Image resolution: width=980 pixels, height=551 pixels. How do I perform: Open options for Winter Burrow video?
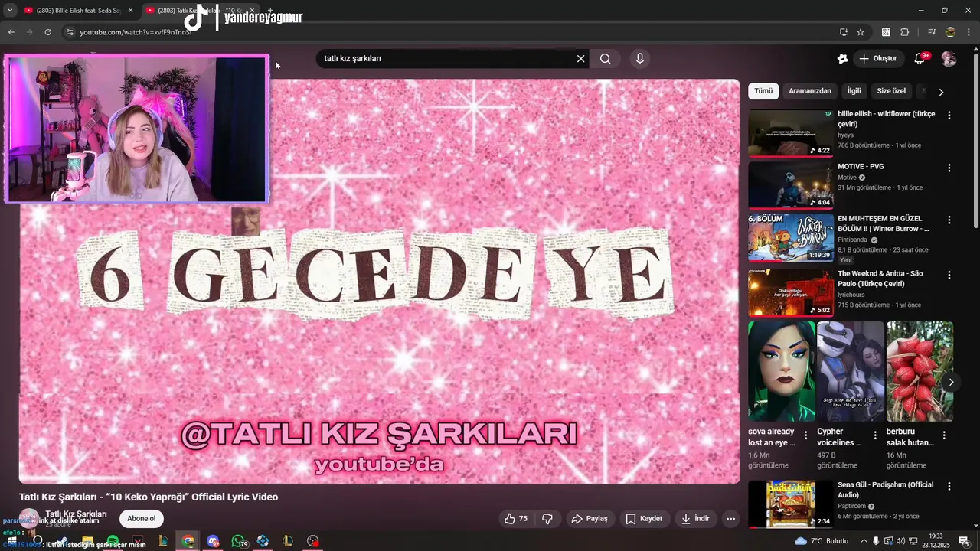[x=949, y=220]
